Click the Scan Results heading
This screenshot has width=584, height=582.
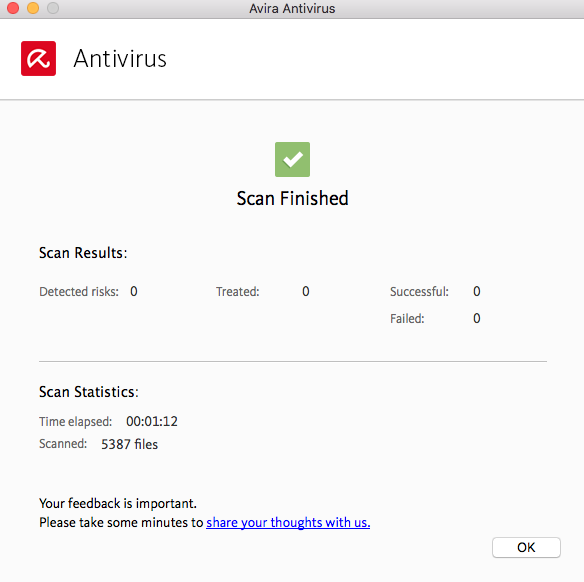pos(83,253)
